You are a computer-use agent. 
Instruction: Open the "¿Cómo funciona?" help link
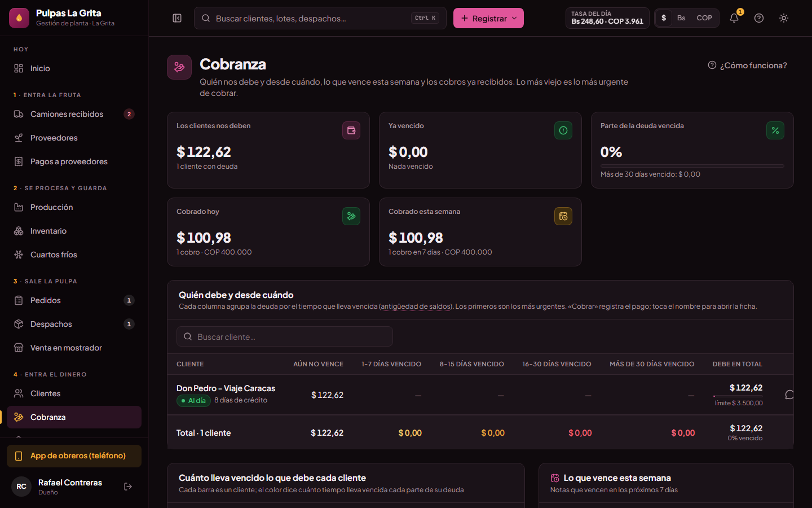click(x=747, y=65)
